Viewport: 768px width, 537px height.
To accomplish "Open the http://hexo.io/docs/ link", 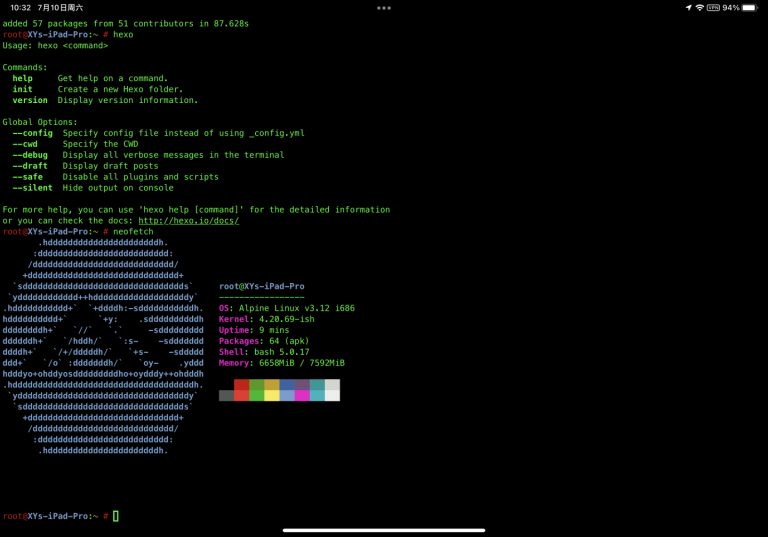I will tap(188, 220).
